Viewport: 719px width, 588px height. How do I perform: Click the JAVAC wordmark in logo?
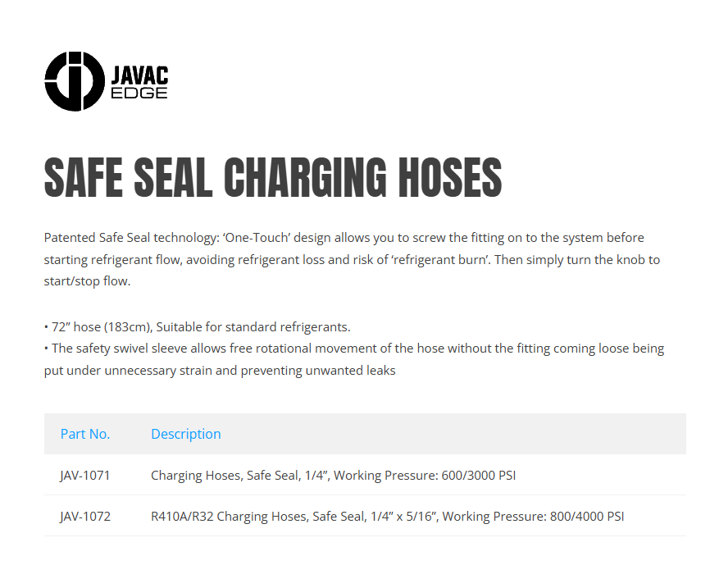[x=139, y=75]
